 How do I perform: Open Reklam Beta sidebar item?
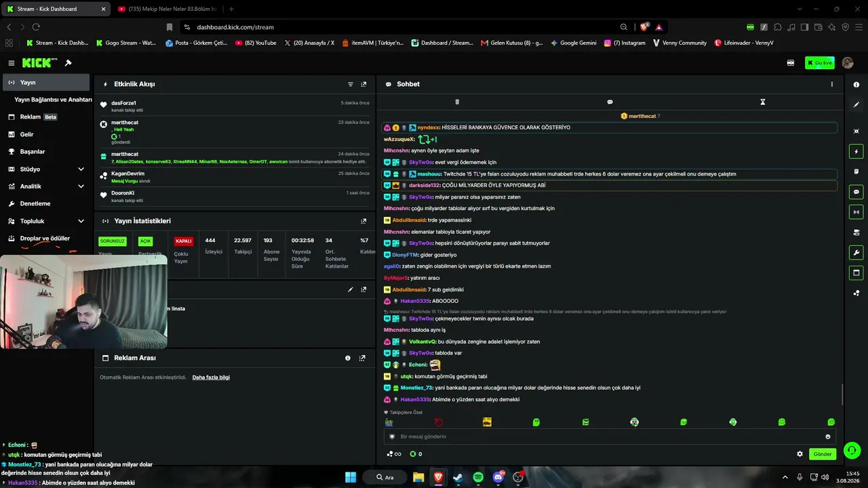coord(45,117)
